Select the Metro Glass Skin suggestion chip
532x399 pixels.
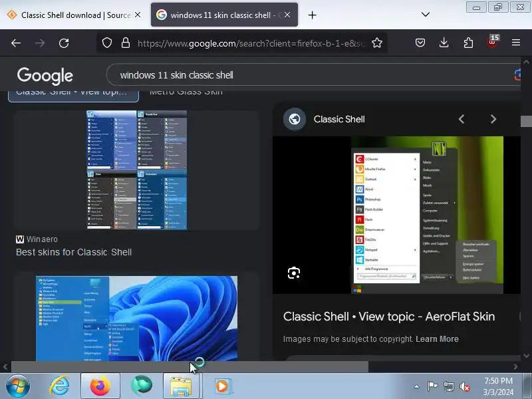click(x=186, y=92)
